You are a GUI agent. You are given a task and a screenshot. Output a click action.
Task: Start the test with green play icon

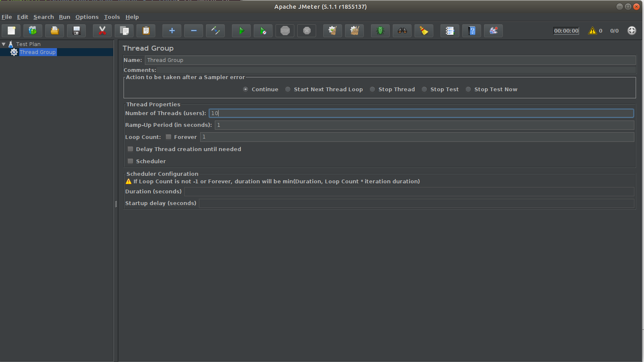tap(241, 31)
